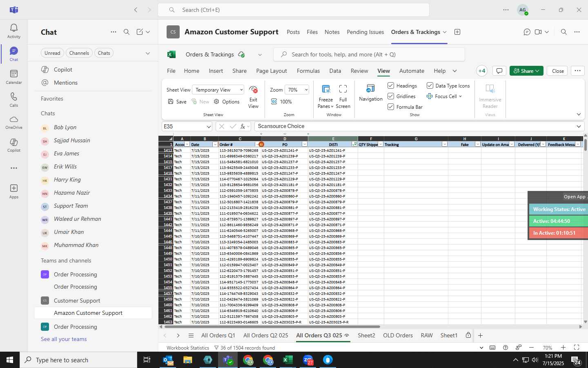Open the Data ribbon tab

pos(335,71)
